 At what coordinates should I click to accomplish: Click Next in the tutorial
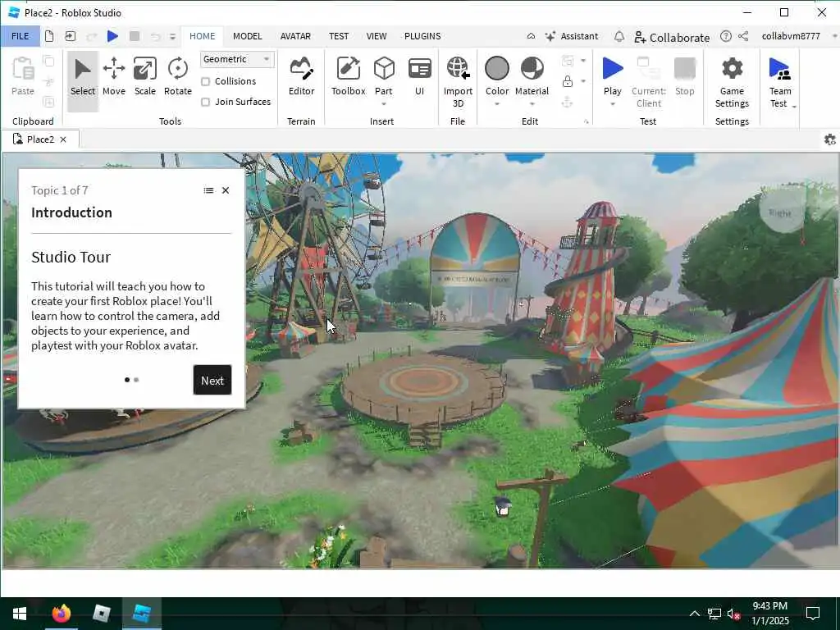(212, 380)
